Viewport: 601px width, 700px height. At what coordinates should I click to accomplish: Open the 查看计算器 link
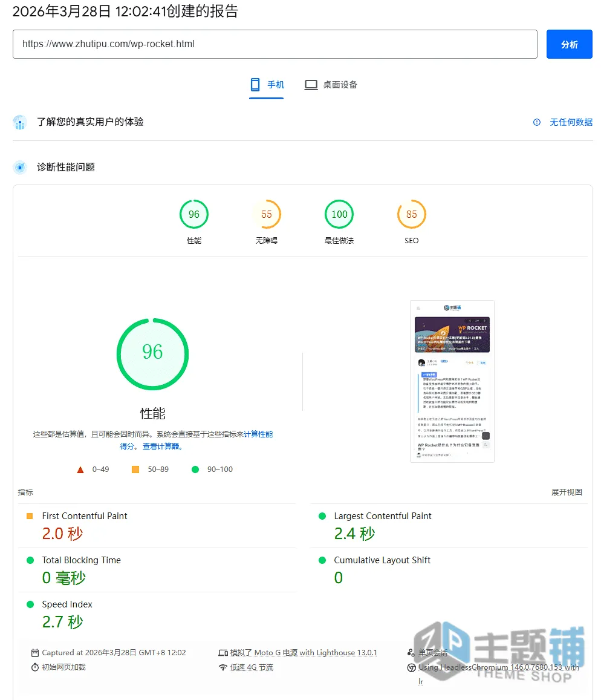pyautogui.click(x=163, y=446)
